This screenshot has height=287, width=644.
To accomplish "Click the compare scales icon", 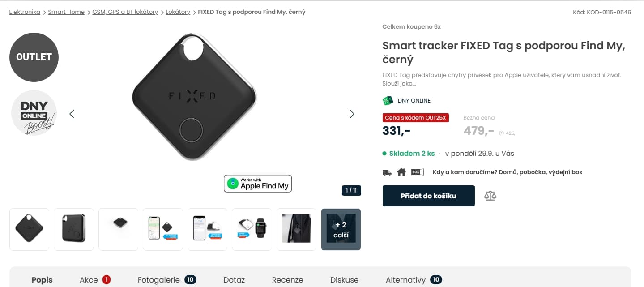I will pos(490,196).
